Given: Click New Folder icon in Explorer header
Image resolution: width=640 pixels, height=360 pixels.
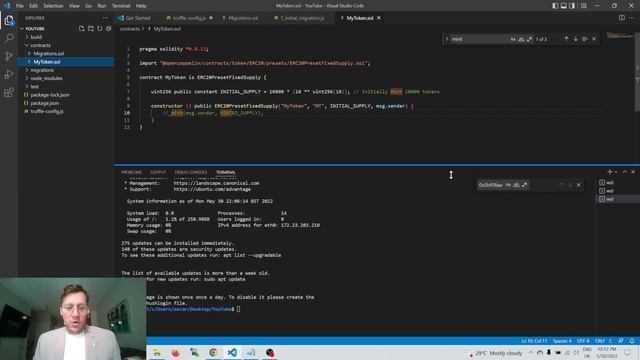Looking at the screenshot, I should pos(91,29).
